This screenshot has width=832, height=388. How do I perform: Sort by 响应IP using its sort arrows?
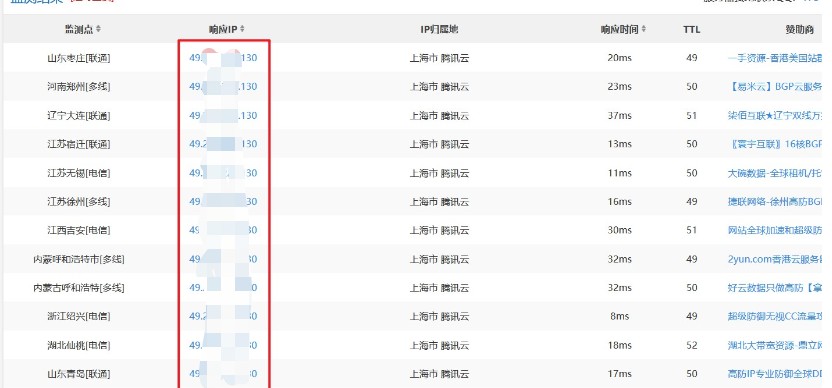[242, 29]
